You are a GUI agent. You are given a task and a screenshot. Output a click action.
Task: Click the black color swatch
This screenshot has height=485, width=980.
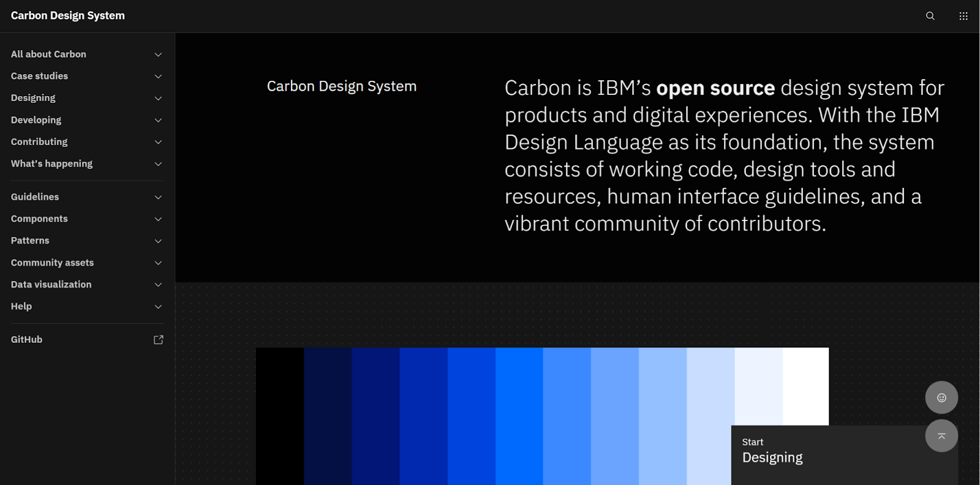[x=280, y=416]
